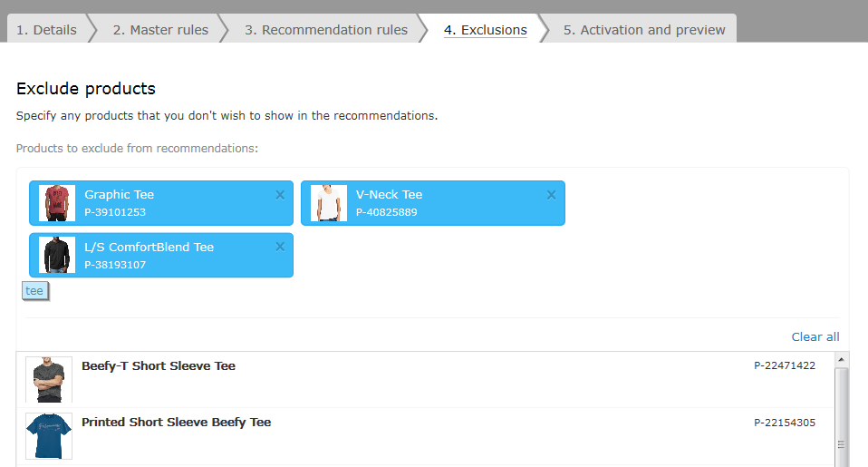
Task: Click the results list scroll up arrow
Action: [x=842, y=359]
